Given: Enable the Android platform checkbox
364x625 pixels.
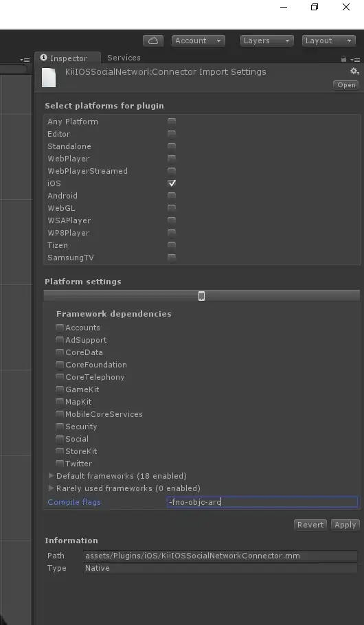Looking at the screenshot, I should coord(172,196).
